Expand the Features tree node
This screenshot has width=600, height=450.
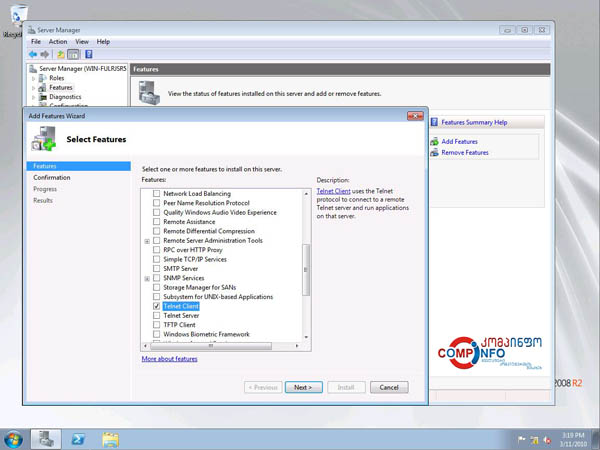(34, 88)
